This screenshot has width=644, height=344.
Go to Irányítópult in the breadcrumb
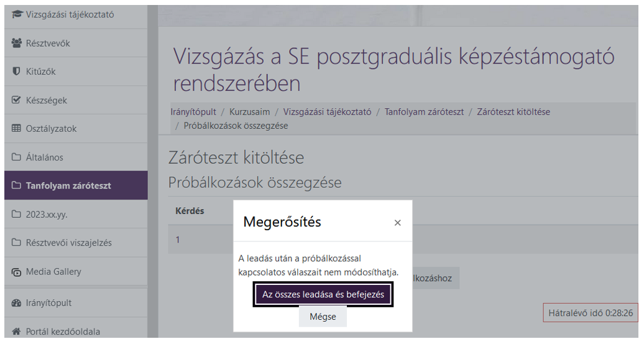point(193,112)
